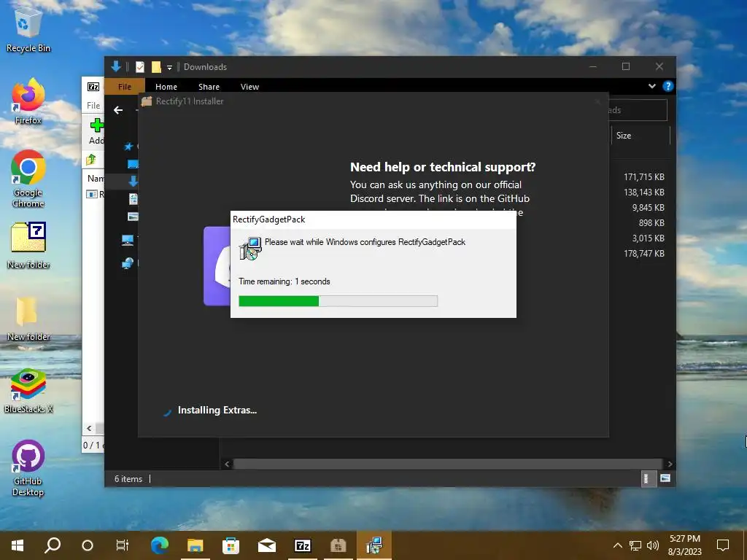Click RectifyGadgetPack installer progress bar
This screenshot has height=560, width=747.
(338, 301)
